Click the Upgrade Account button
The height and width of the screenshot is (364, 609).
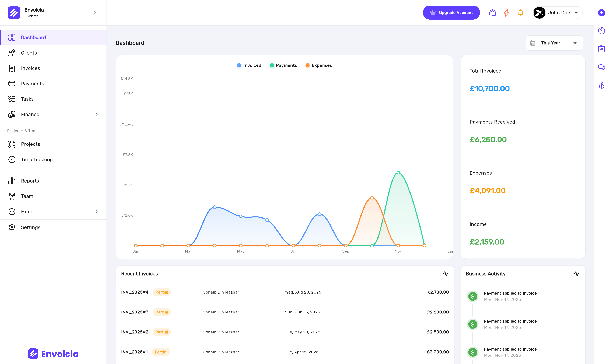[x=451, y=13]
